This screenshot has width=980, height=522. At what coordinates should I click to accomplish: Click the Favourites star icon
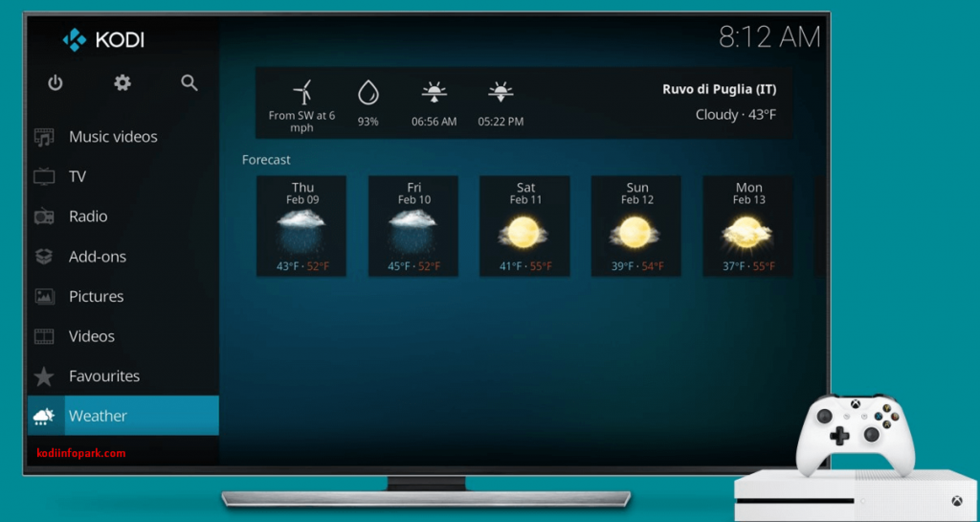pyautogui.click(x=44, y=376)
